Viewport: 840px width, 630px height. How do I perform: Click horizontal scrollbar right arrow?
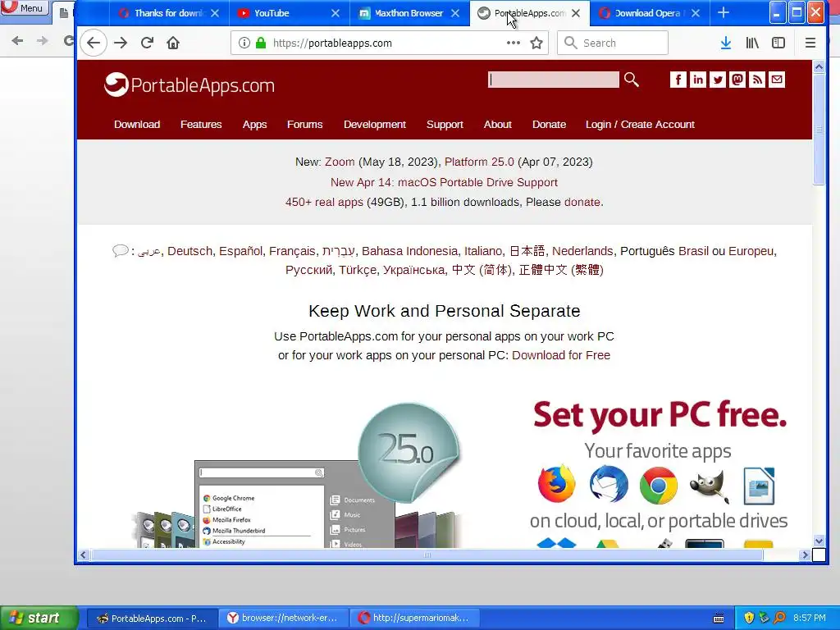click(x=805, y=555)
